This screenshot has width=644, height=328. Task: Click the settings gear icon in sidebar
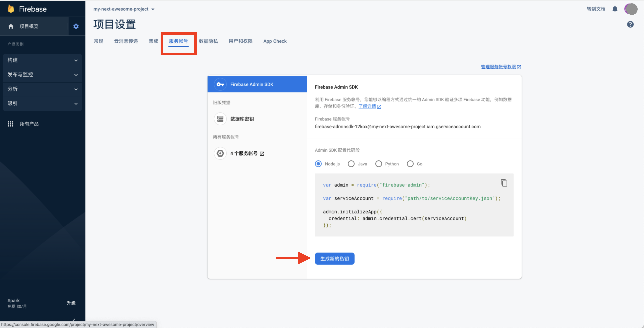coord(76,26)
